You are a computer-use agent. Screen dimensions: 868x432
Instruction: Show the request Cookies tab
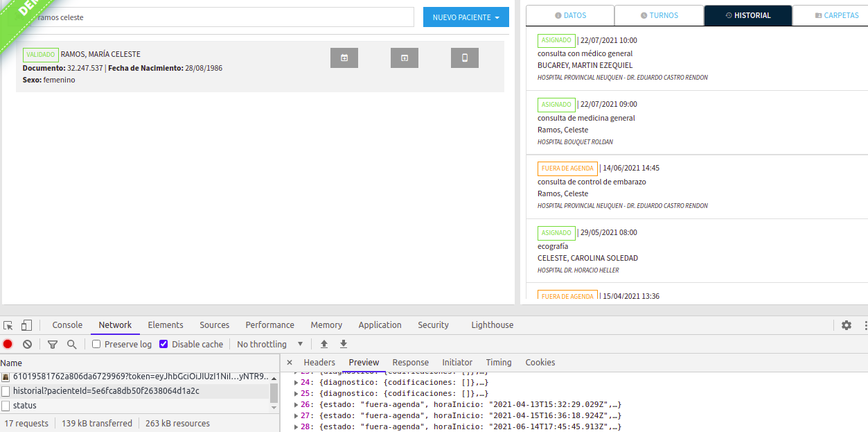(540, 363)
